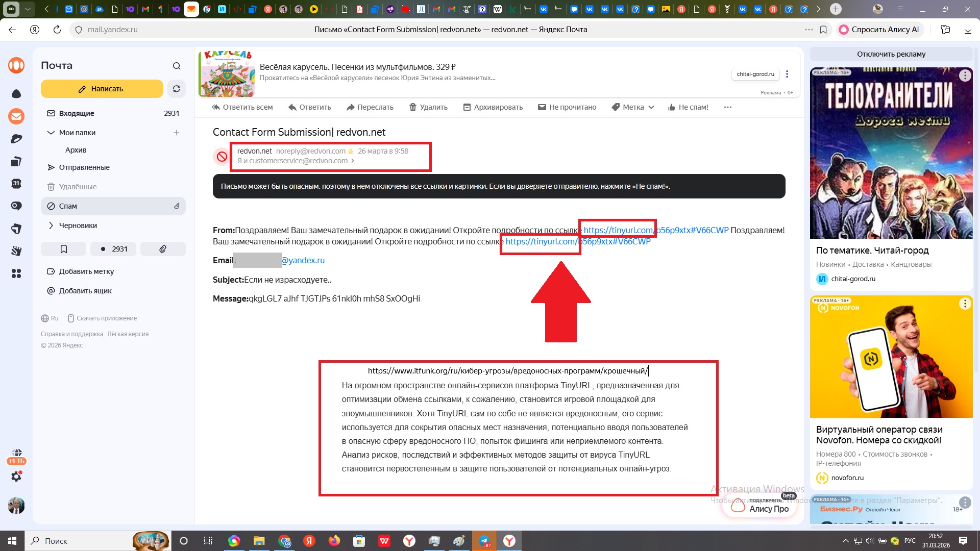Expand the Черновики folder
980x551 pixels.
pyautogui.click(x=51, y=226)
